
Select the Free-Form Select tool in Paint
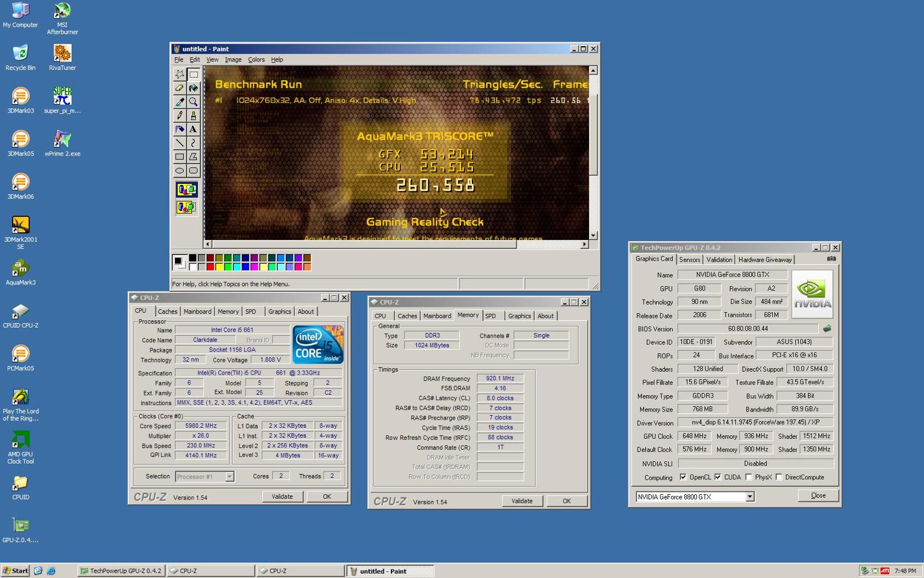[x=180, y=74]
